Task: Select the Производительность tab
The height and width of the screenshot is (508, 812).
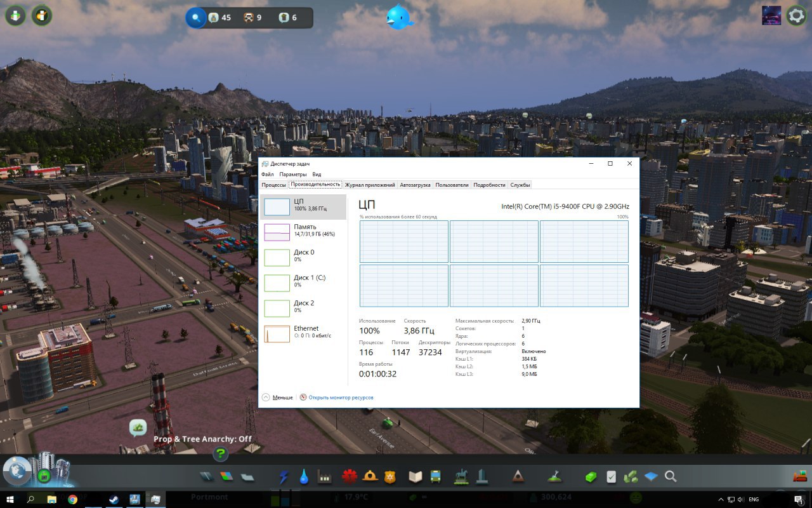Action: tap(315, 185)
